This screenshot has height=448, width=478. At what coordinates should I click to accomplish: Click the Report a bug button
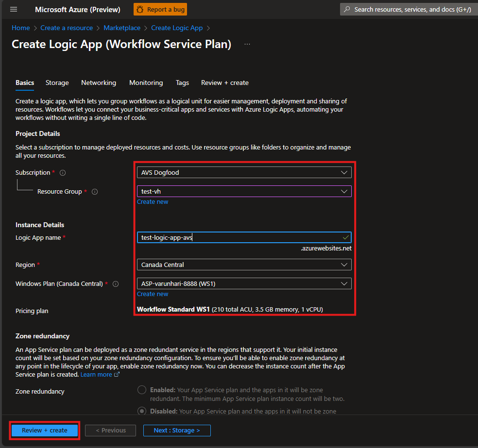160,9
